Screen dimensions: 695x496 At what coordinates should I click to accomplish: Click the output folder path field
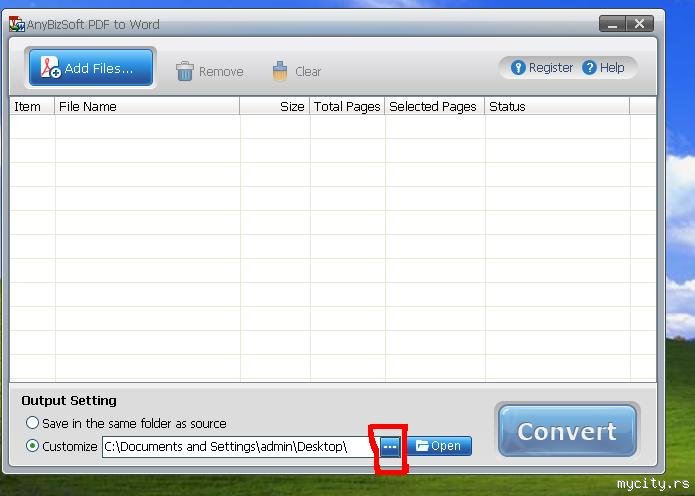240,446
